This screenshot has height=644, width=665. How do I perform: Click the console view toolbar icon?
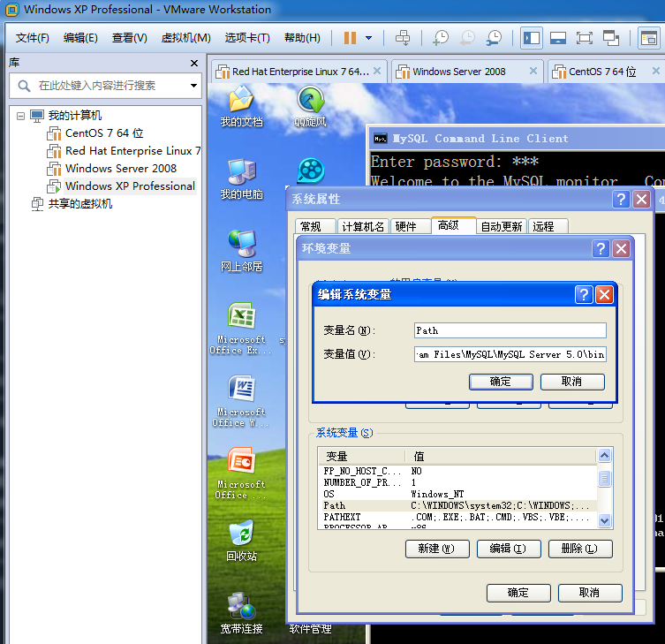point(648,38)
